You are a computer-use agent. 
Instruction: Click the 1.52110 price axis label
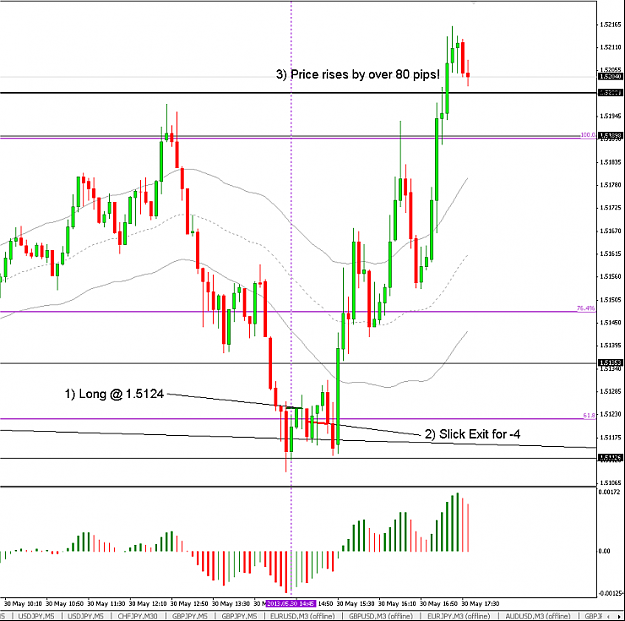[610, 47]
